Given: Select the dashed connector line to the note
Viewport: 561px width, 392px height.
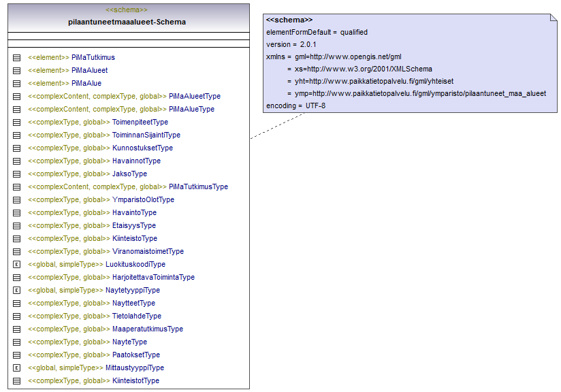Looking at the screenshot, I should click(x=277, y=125).
